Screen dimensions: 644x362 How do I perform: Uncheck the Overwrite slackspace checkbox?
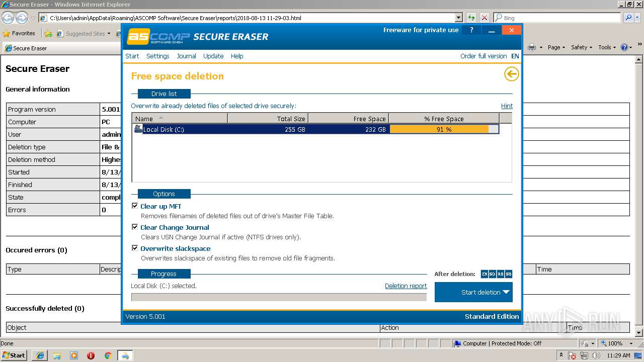click(135, 248)
